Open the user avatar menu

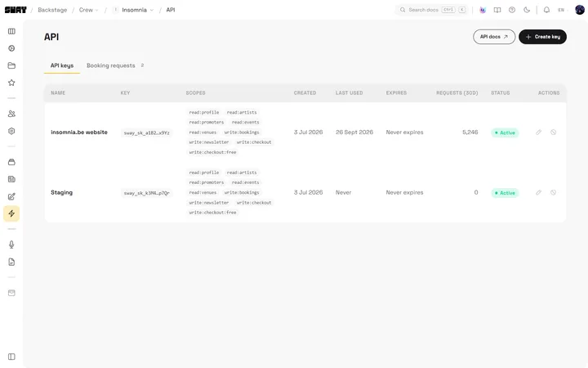pos(580,10)
